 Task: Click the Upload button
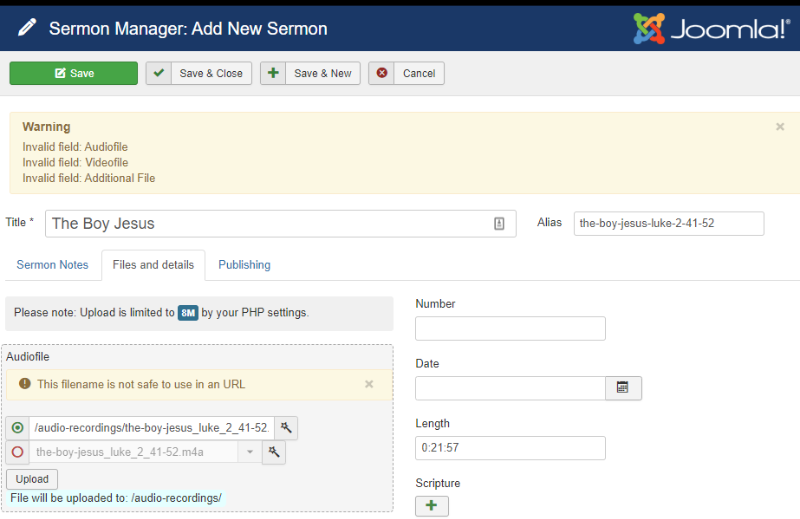32,479
